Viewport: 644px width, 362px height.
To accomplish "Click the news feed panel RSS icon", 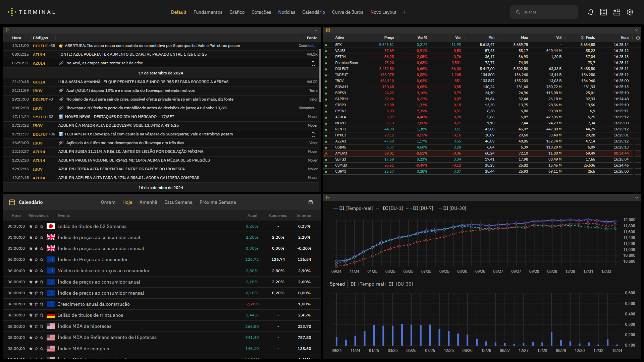I will tap(7, 30).
